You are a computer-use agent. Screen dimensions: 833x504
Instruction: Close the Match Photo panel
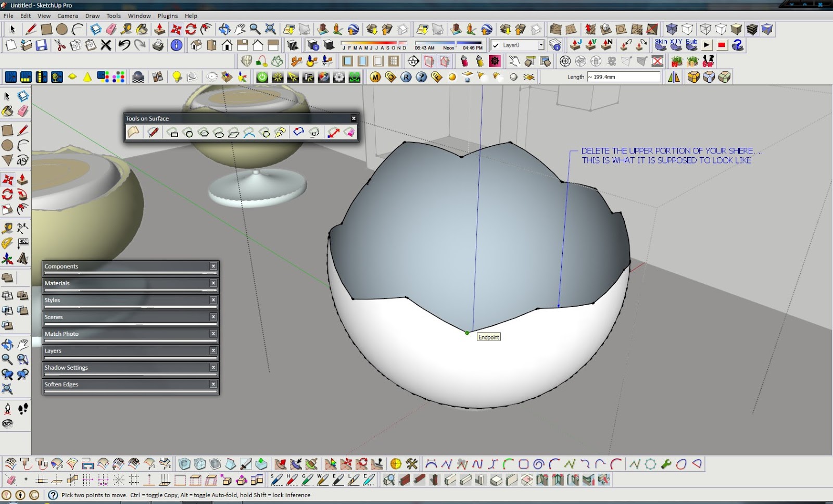click(213, 334)
